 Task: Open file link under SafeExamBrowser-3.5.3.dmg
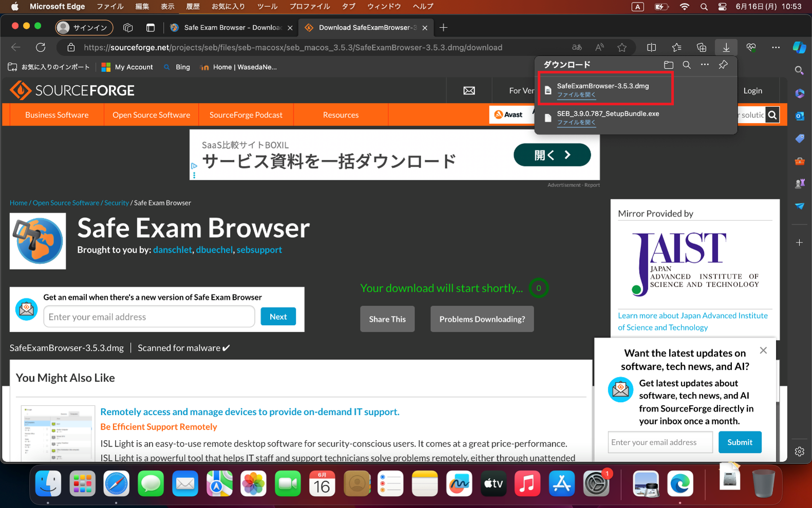pos(576,95)
